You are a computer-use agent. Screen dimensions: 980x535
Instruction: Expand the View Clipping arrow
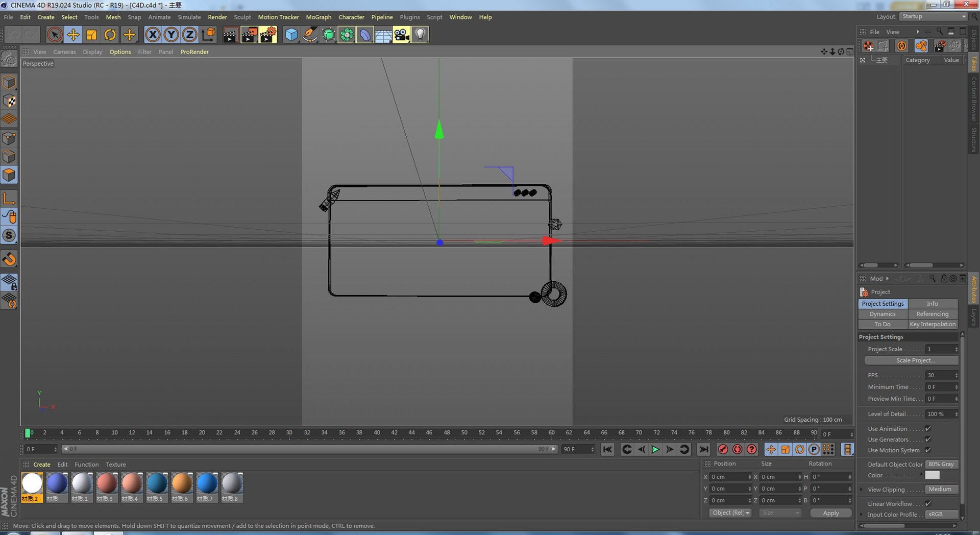click(862, 490)
